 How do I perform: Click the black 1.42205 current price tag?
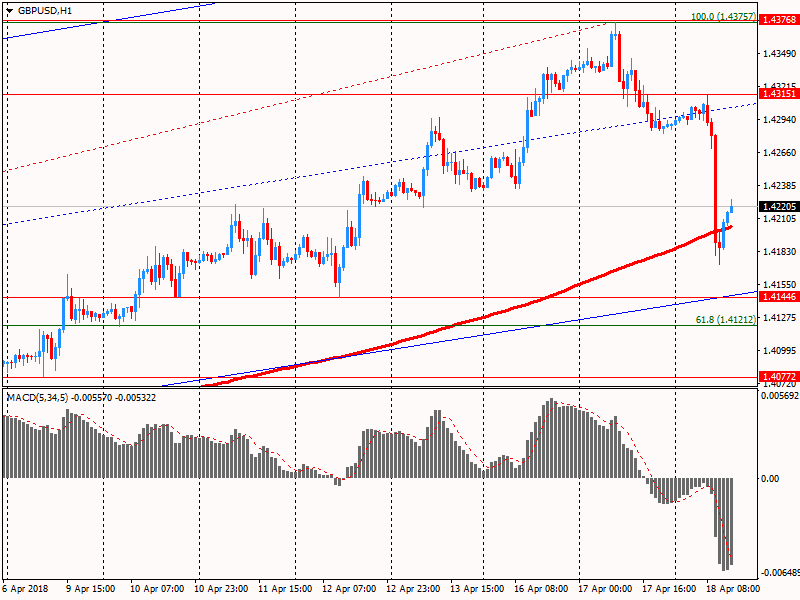point(779,207)
